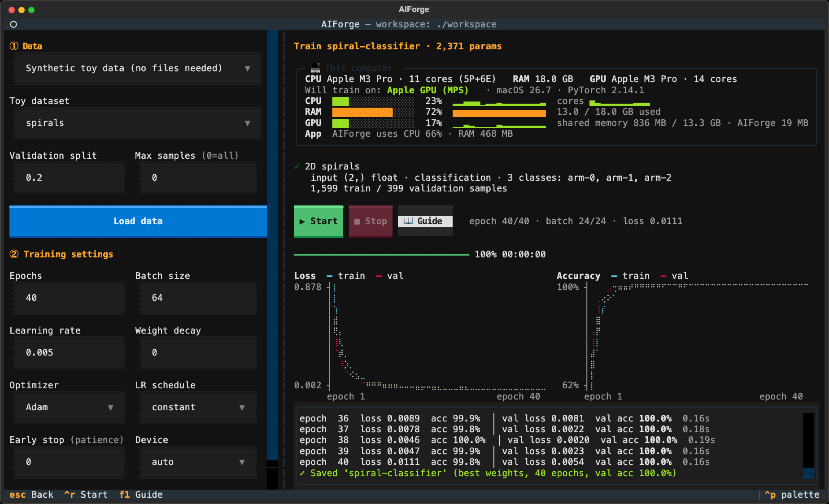Focus the Learning rate input showing 0.005
Image resolution: width=829 pixels, height=504 pixels.
(x=69, y=352)
